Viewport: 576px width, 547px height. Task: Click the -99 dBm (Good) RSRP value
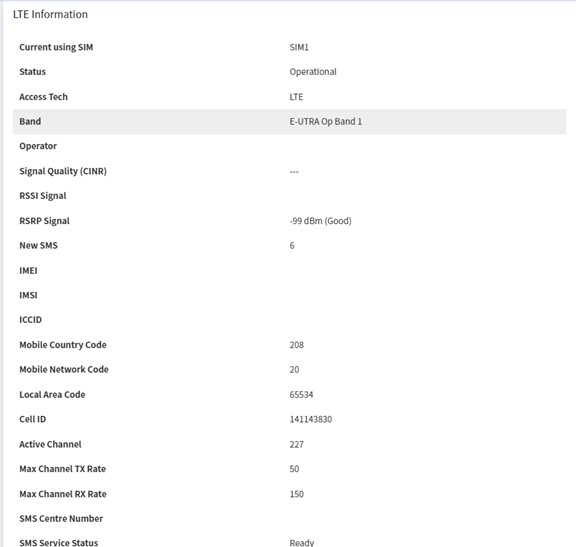(320, 221)
